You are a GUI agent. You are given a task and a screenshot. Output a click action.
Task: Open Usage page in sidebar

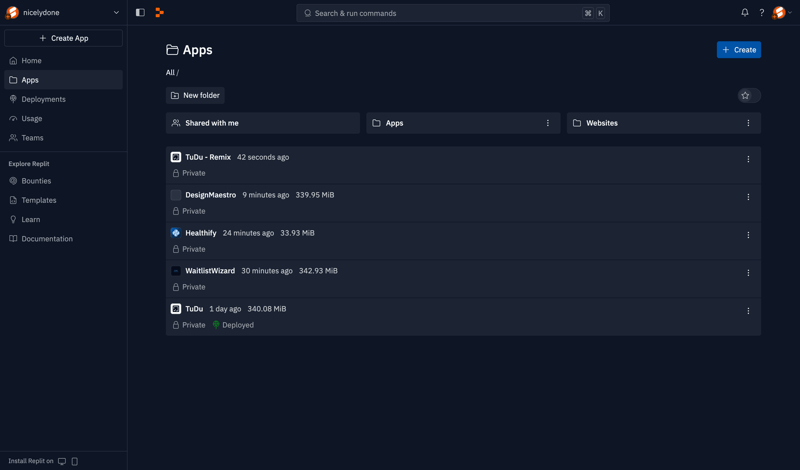(x=63, y=118)
